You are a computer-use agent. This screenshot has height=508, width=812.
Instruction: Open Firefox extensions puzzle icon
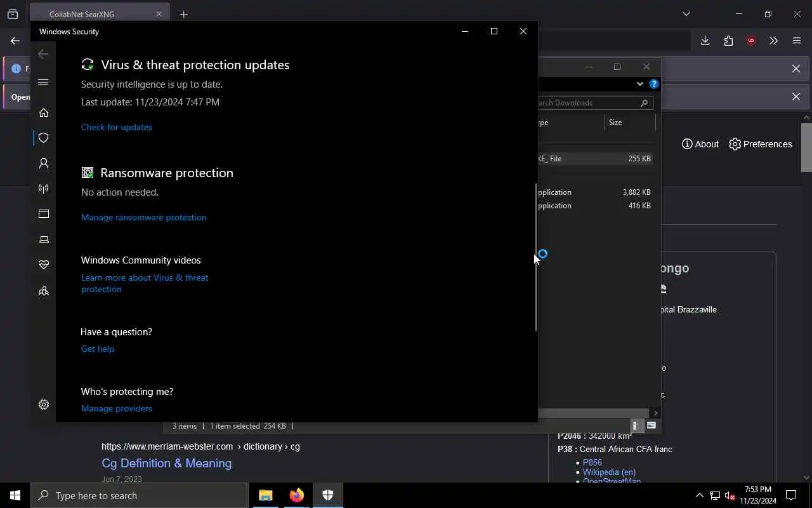tap(728, 41)
